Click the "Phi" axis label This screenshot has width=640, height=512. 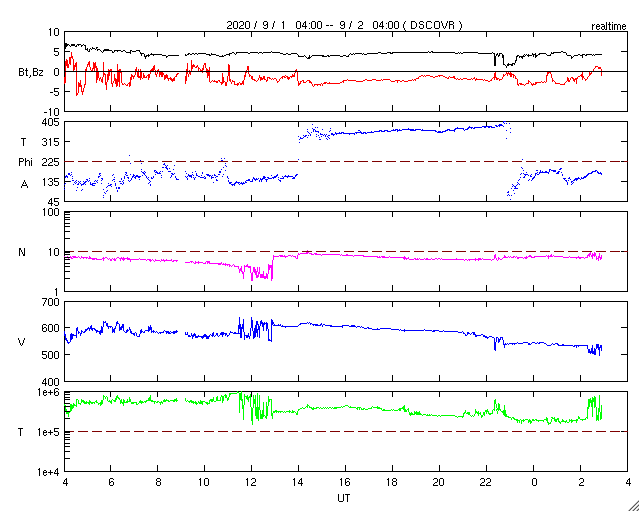(25, 163)
